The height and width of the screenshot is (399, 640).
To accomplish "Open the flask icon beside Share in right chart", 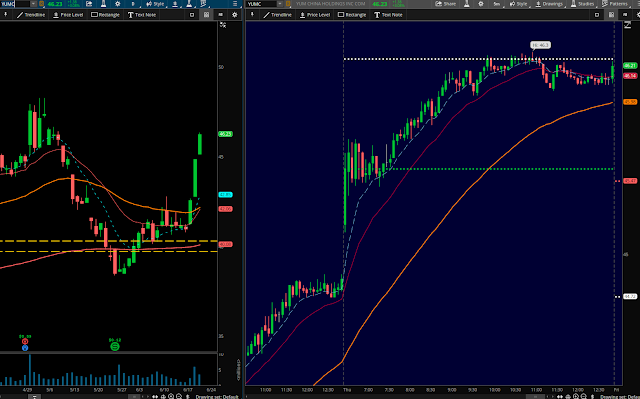I will (467, 4).
